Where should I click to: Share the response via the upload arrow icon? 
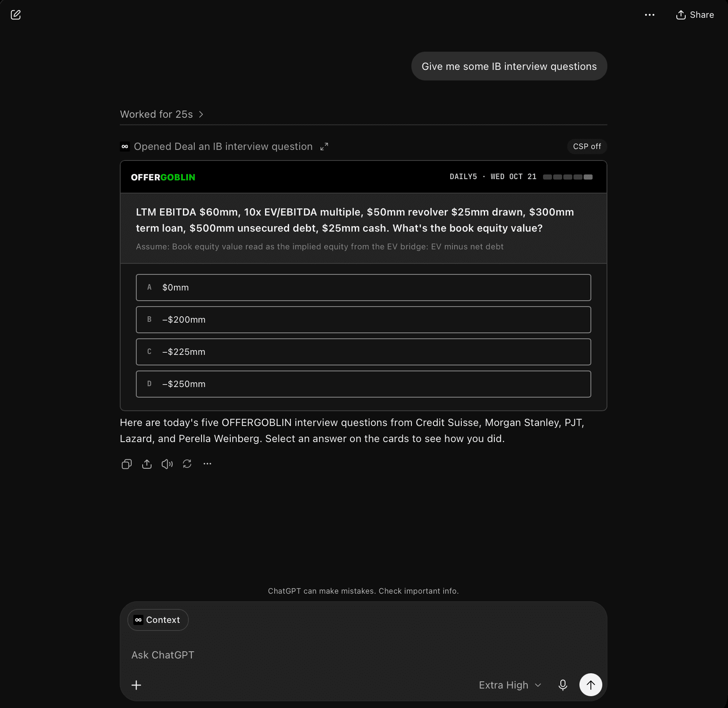(147, 464)
